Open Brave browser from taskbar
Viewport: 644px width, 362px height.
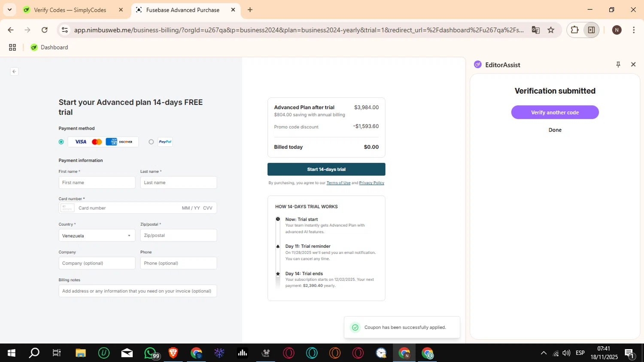point(173,353)
